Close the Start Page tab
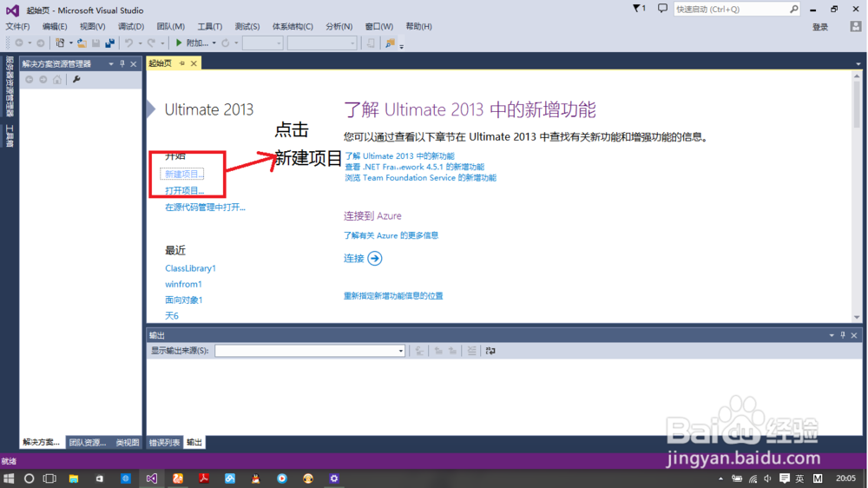The width and height of the screenshot is (868, 488). click(194, 63)
